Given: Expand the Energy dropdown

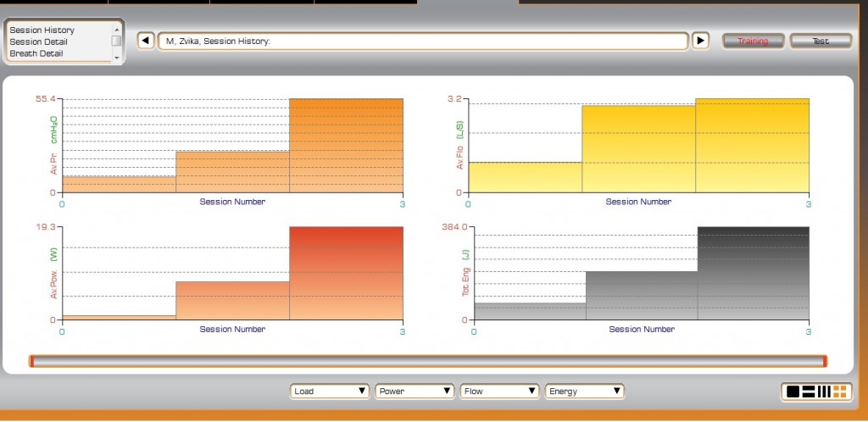Looking at the screenshot, I should [584, 391].
